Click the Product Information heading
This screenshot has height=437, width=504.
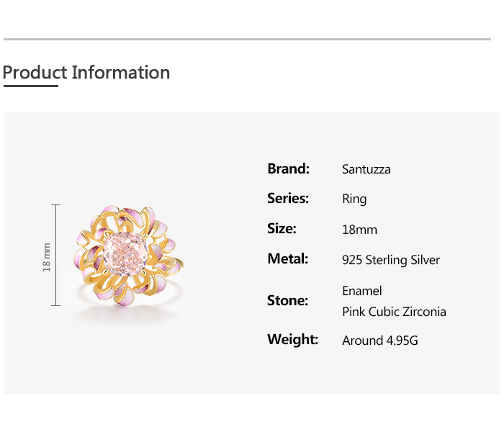point(86,73)
